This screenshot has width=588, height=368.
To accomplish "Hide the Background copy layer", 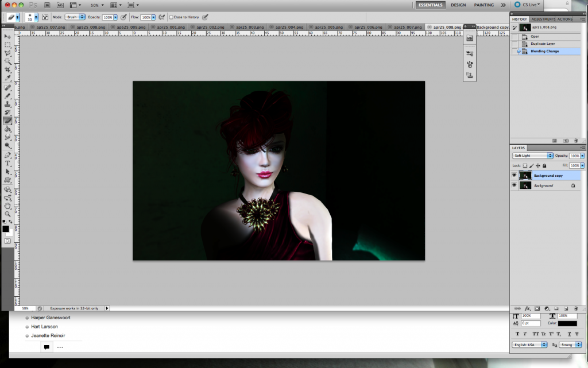I will tap(514, 175).
